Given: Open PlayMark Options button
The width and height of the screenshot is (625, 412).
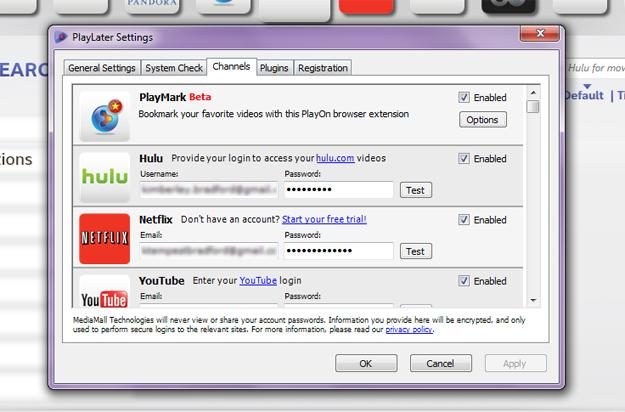Looking at the screenshot, I should [x=483, y=120].
